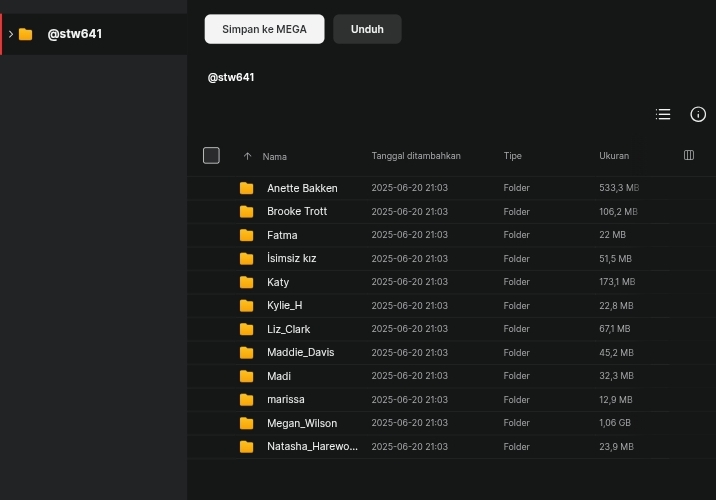Select @stw641 folder icon in sidebar
716x500 pixels.
[x=26, y=34]
